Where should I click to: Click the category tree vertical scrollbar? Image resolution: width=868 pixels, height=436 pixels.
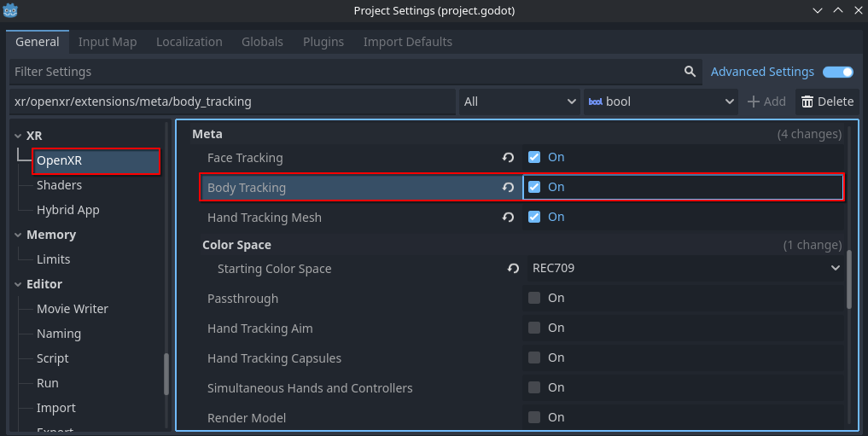(166, 374)
